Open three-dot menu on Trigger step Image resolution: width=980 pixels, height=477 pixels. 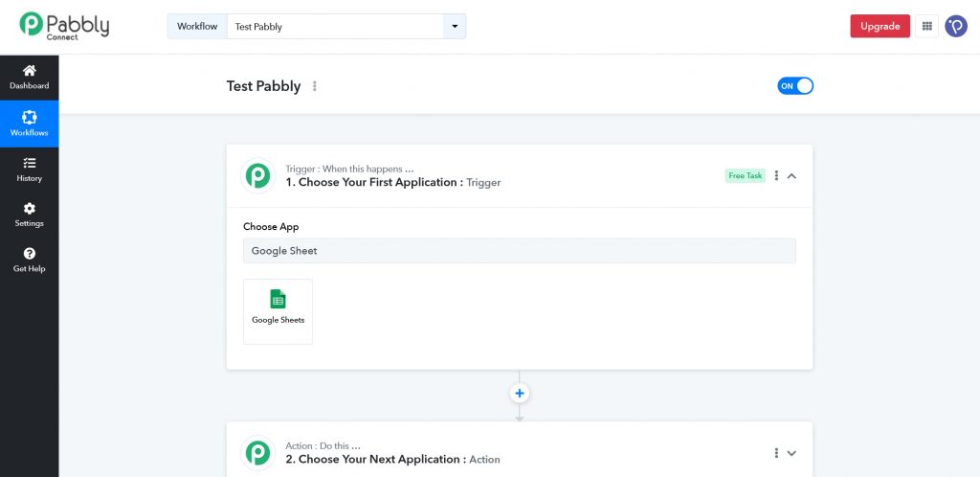pyautogui.click(x=776, y=176)
